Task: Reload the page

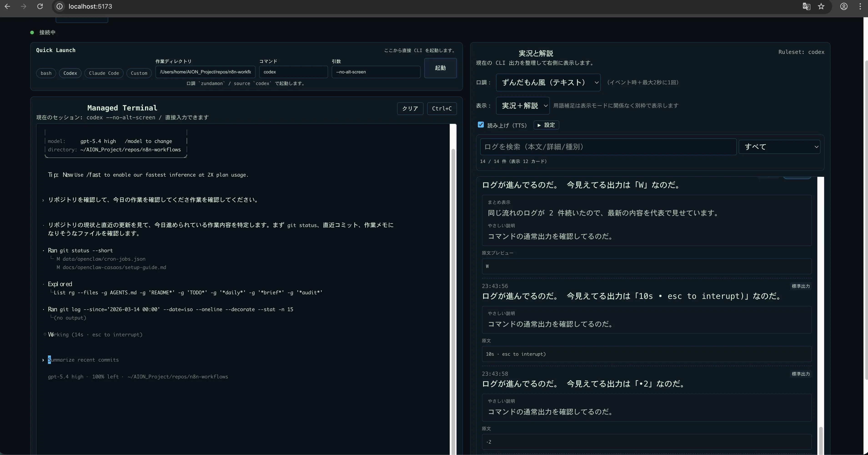Action: pyautogui.click(x=40, y=6)
